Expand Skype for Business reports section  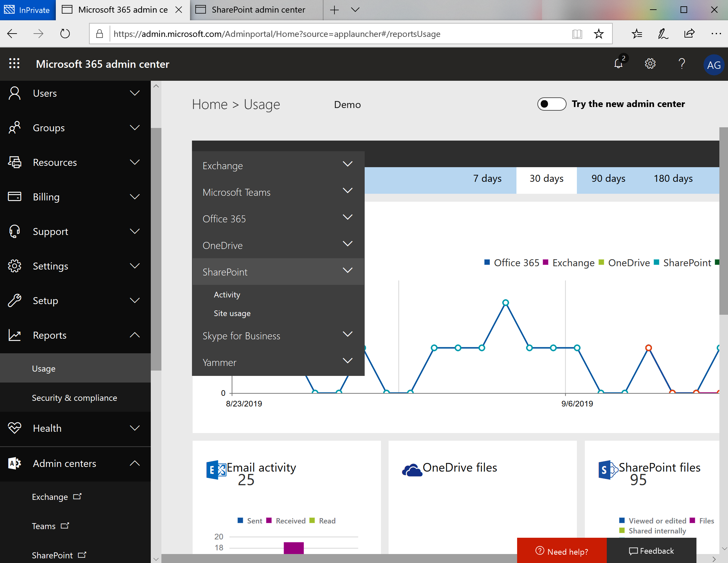[278, 336]
